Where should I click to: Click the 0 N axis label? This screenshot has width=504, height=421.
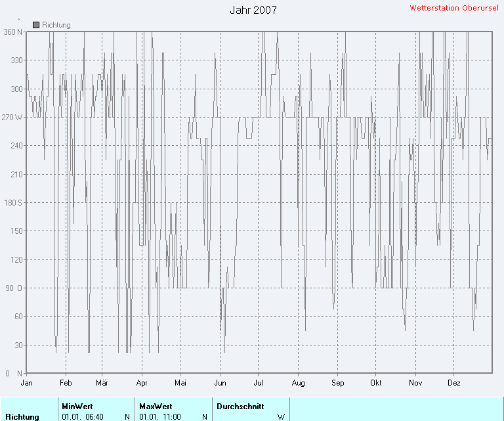point(14,374)
